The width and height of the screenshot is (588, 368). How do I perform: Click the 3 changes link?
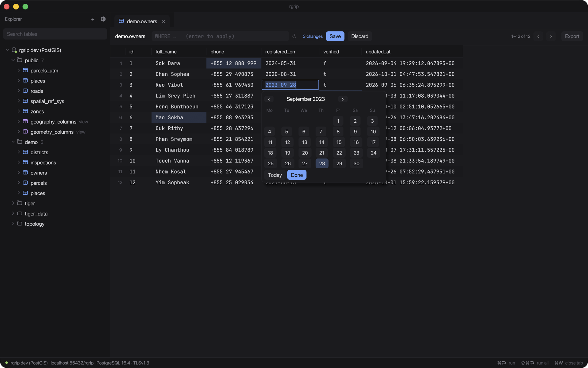pyautogui.click(x=313, y=36)
